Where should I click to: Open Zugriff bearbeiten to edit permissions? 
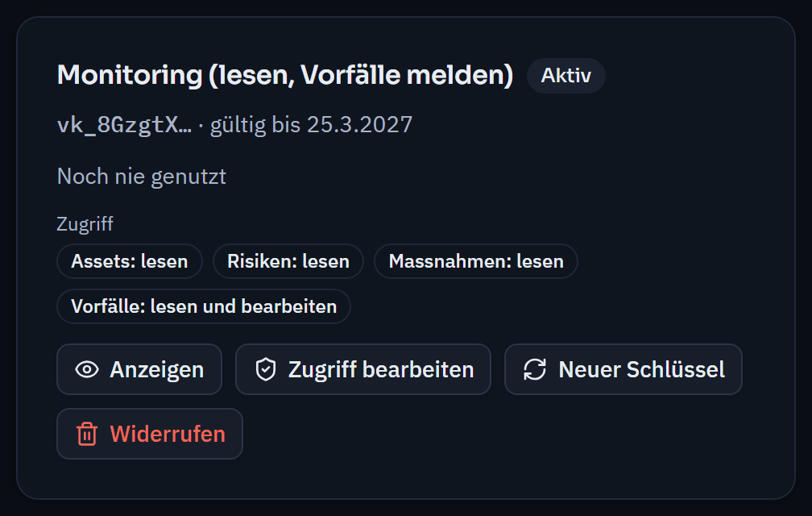click(363, 369)
